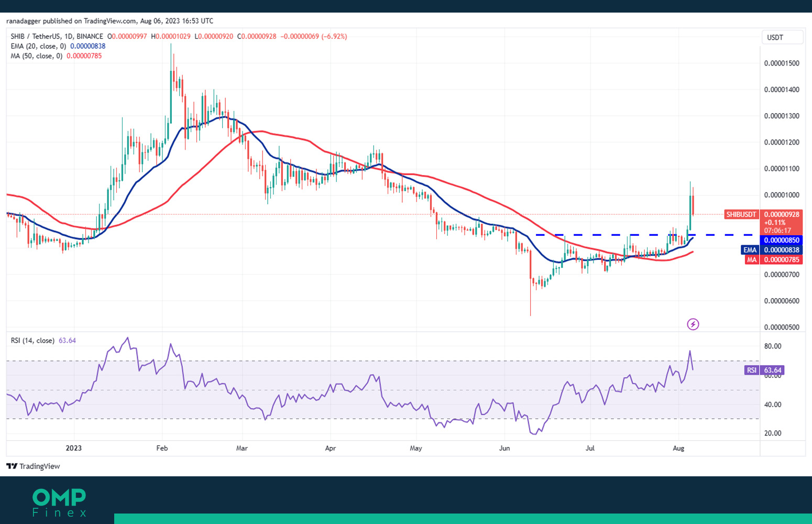This screenshot has width=812, height=524.
Task: Click the Jul label on time axis
Action: [x=590, y=448]
